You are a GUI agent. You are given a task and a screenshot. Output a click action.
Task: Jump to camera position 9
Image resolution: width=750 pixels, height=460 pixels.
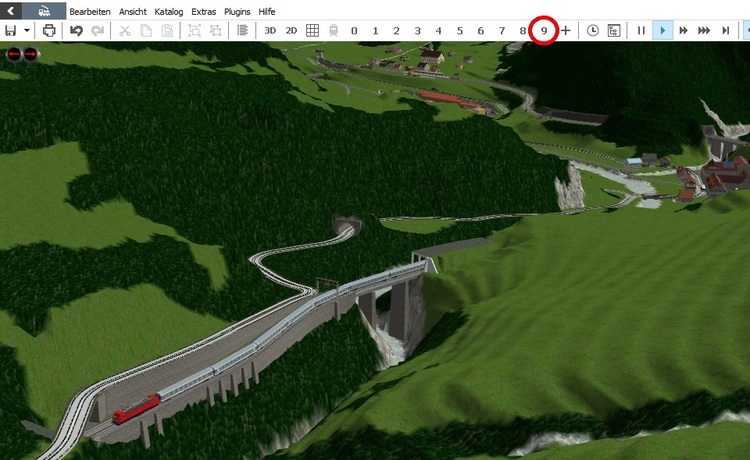coord(544,31)
